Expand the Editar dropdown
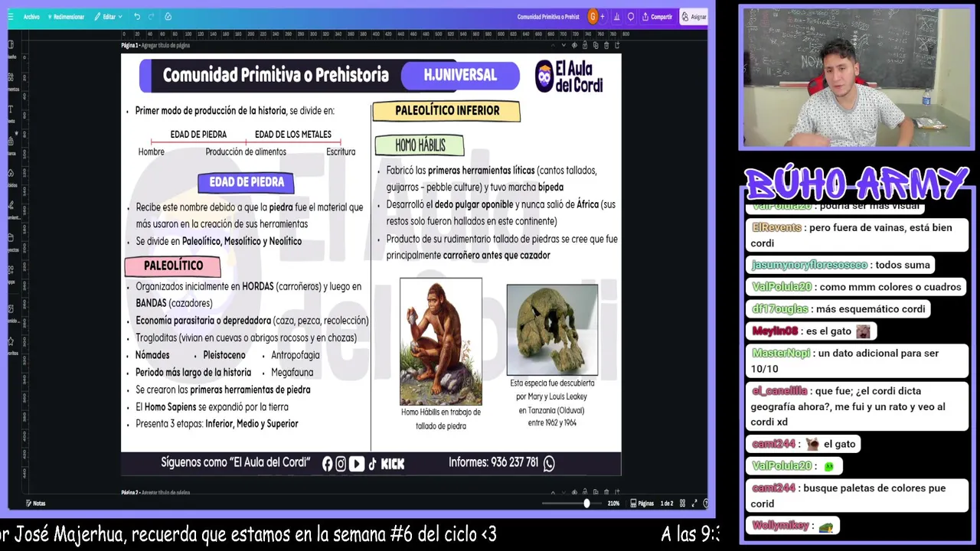The image size is (980, 551). (x=108, y=17)
